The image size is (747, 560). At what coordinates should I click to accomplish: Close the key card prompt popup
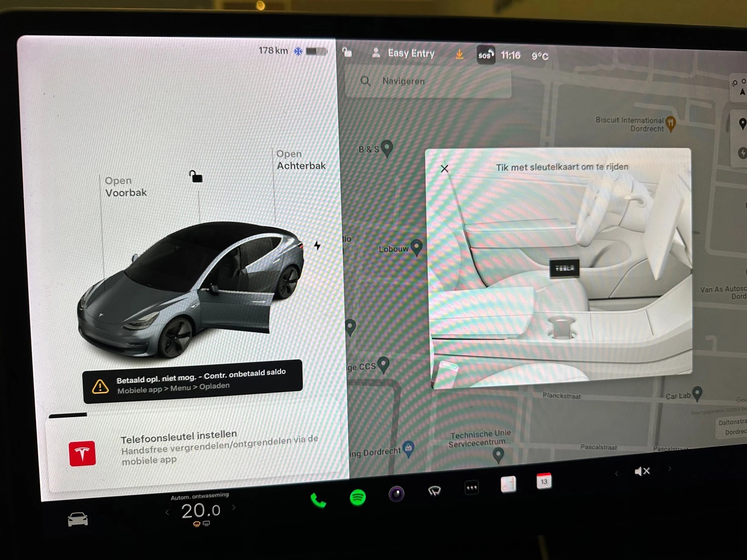click(444, 168)
